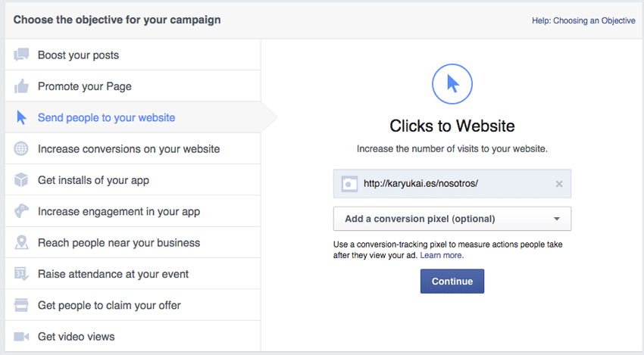Click the box icon for app installs

(21, 179)
